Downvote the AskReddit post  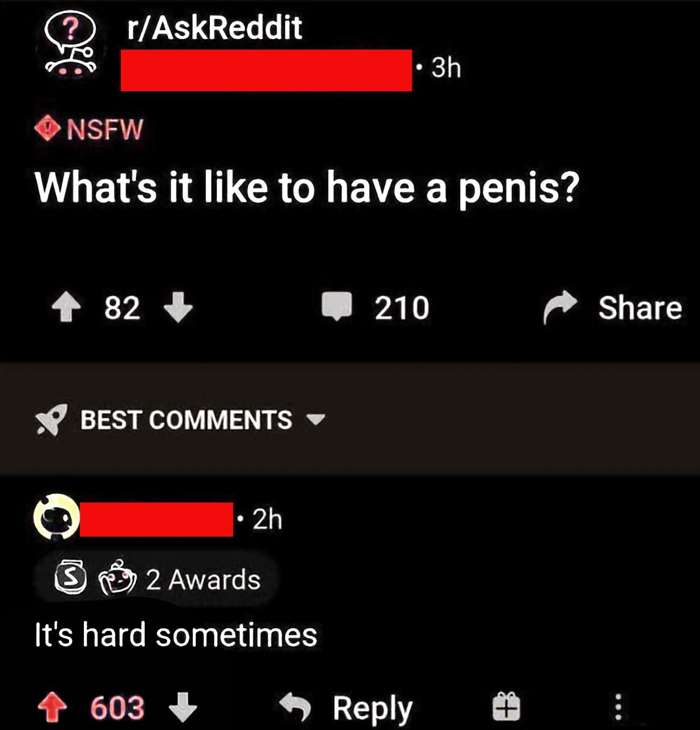point(178,308)
